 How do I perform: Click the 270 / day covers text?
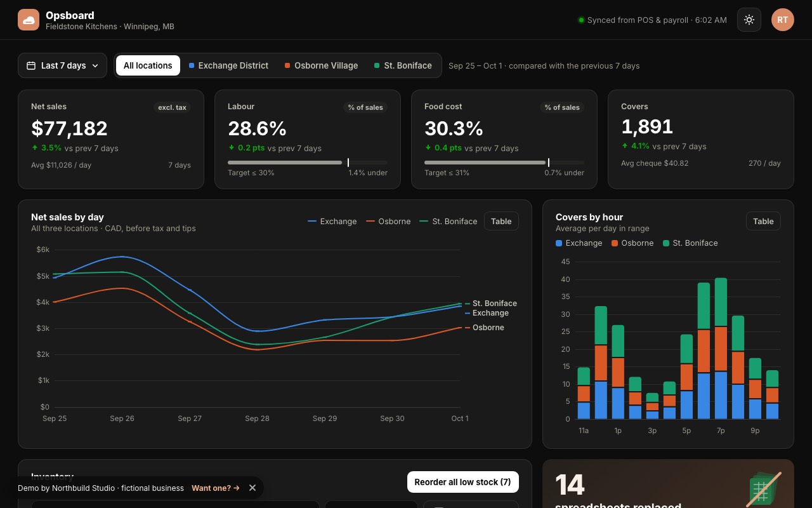(x=764, y=163)
